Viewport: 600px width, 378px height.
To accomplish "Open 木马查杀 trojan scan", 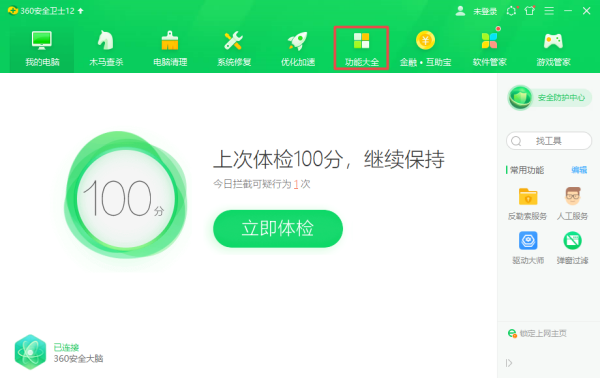I will 106,49.
